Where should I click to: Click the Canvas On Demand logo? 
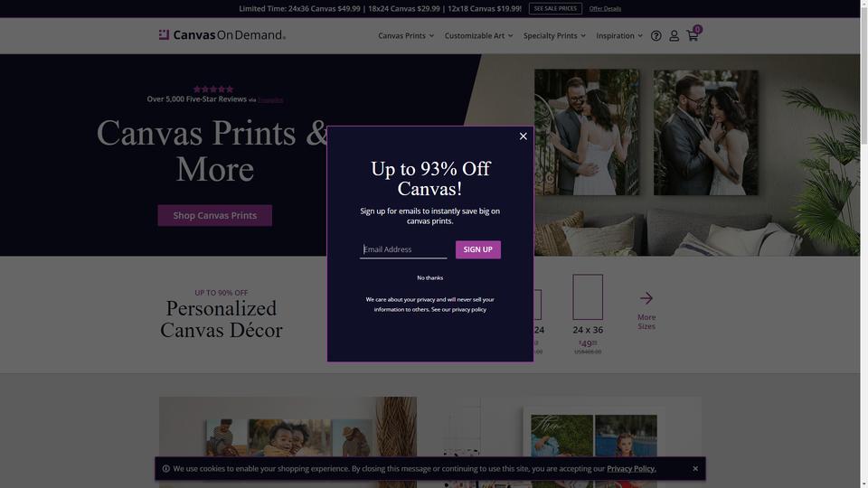pos(222,35)
